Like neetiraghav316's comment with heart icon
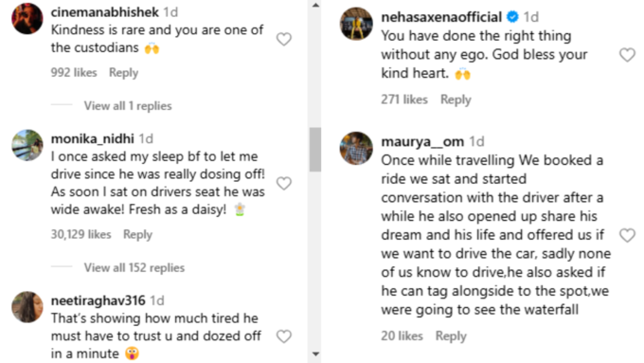Image resolution: width=644 pixels, height=363 pixels. point(284,336)
